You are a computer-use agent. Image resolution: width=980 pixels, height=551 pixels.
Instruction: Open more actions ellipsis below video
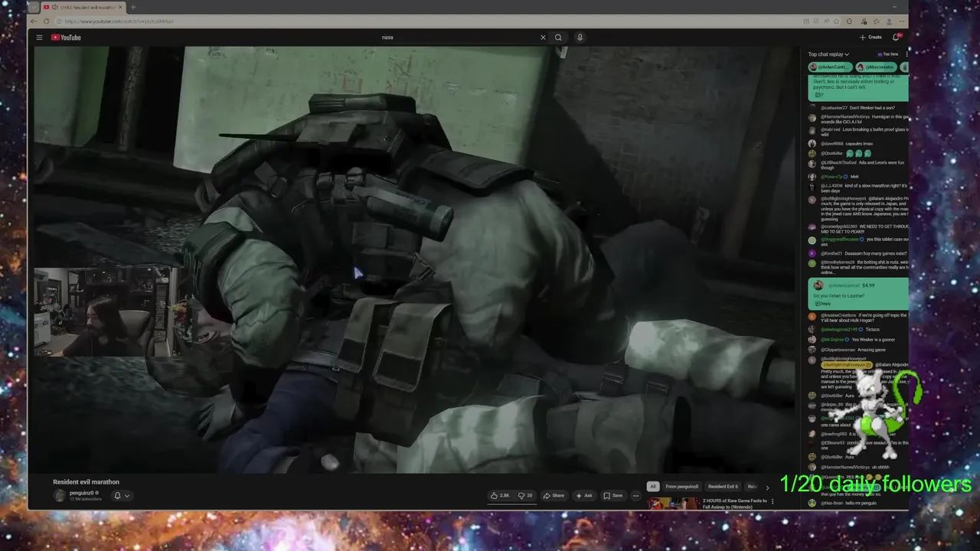[635, 496]
